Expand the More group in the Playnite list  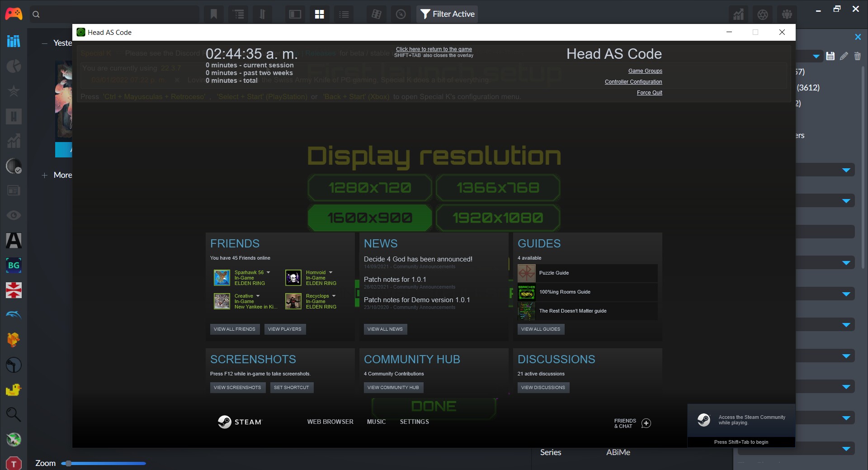[x=44, y=175]
